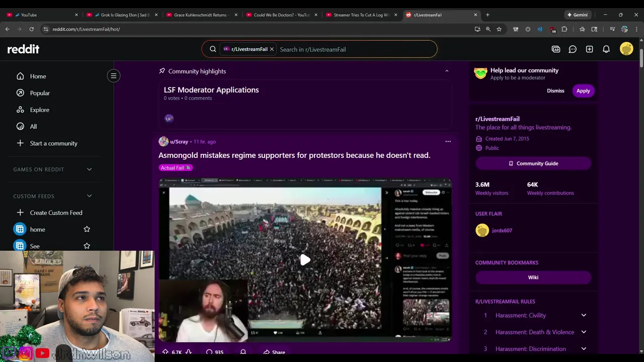Image resolution: width=644 pixels, height=362 pixels.
Task: Reload the browser page
Action: coord(31,29)
